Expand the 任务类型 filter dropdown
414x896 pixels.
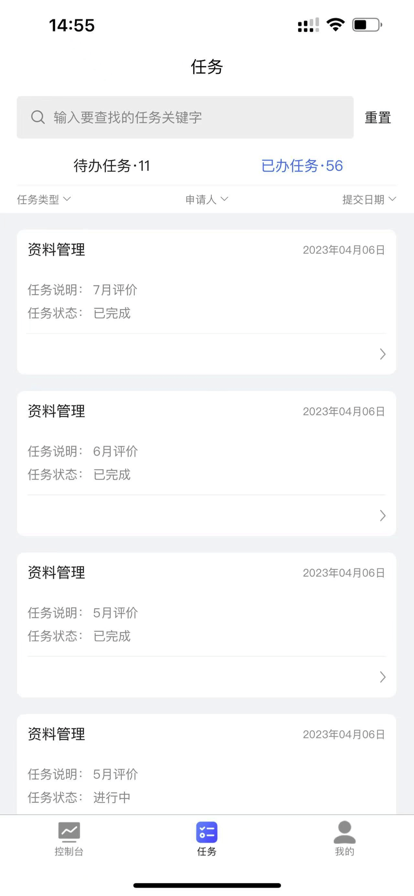point(43,199)
